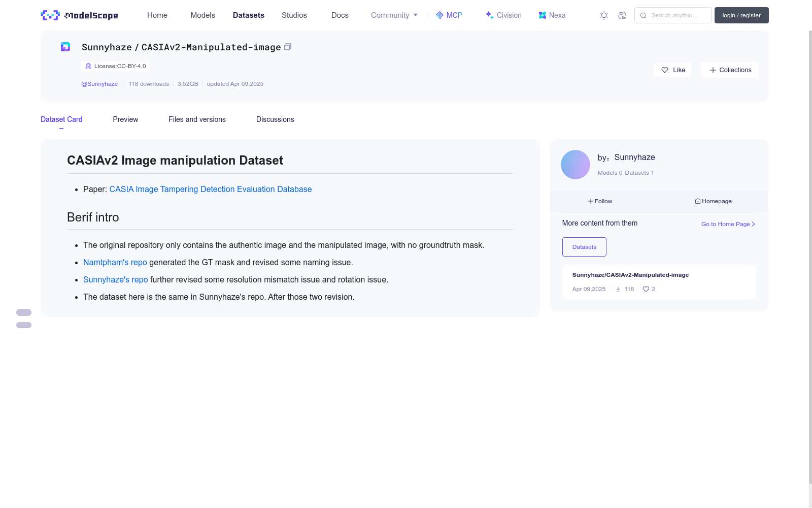
Task: Open the Studios nav item
Action: [x=294, y=15]
